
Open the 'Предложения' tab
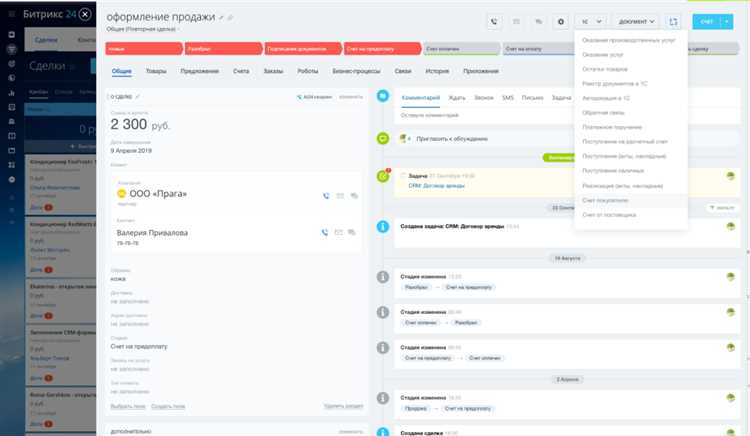(x=199, y=71)
